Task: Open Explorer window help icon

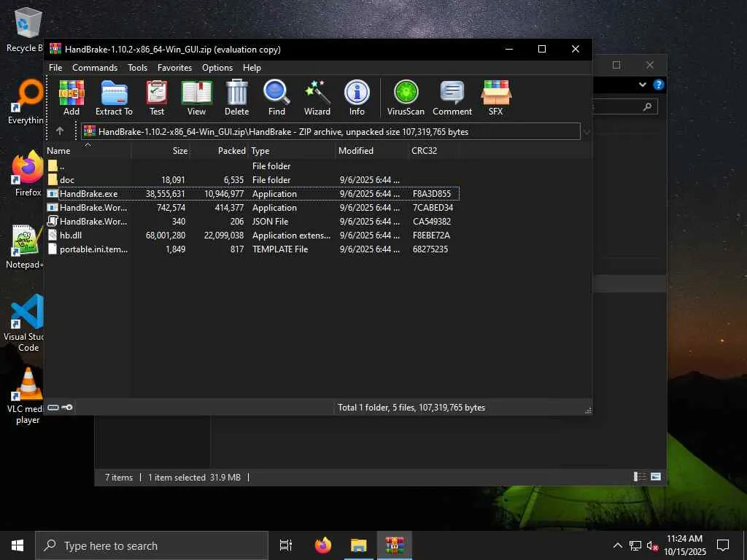Action: click(x=659, y=85)
